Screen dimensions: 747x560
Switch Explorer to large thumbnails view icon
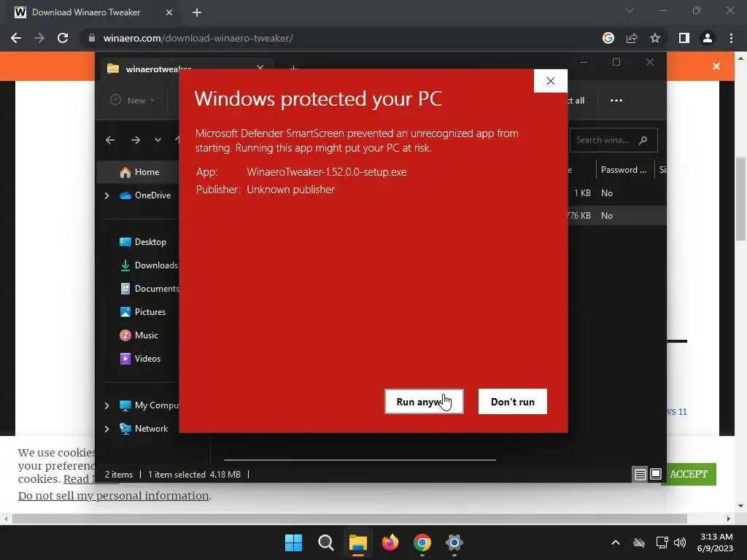pos(656,474)
